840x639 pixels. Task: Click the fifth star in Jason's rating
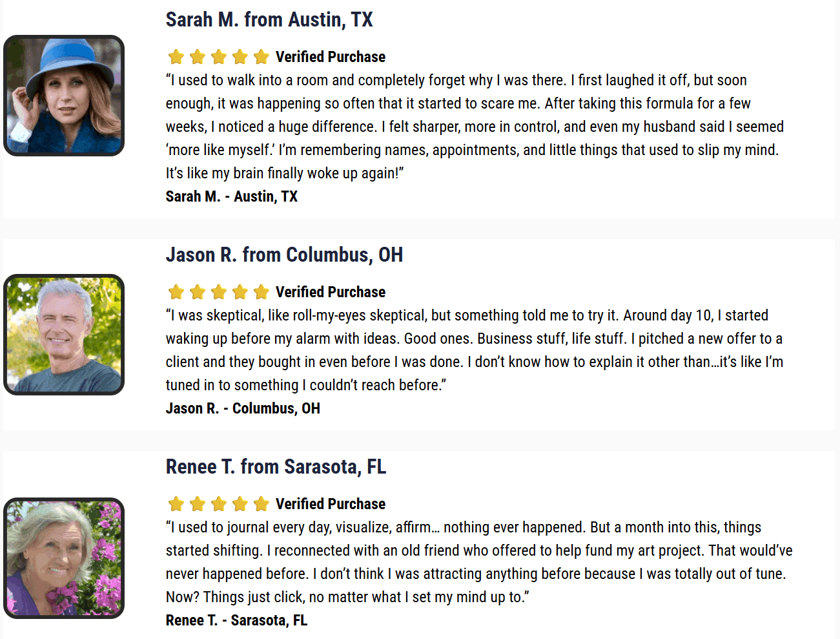tap(261, 292)
